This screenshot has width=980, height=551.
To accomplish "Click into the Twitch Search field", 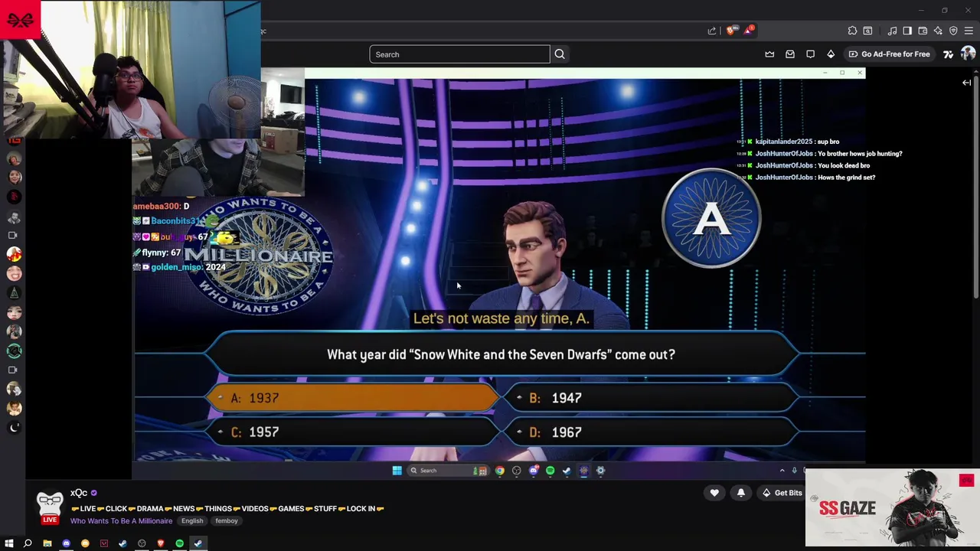I will click(459, 54).
